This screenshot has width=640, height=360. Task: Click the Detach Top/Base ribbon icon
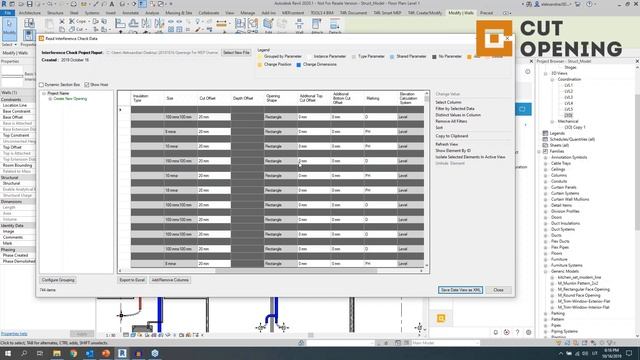tap(335, 25)
